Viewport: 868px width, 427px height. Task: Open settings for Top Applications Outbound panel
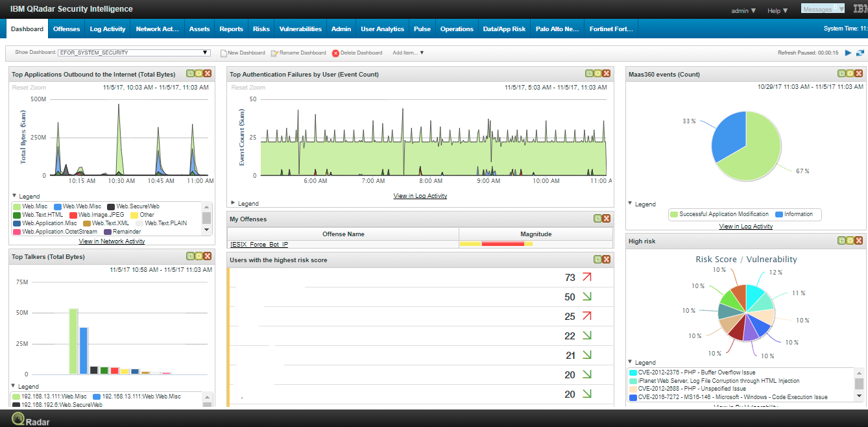pos(199,74)
